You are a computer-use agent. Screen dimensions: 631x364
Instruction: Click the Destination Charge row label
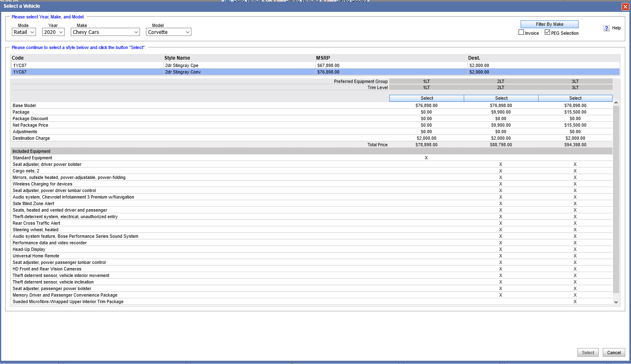31,138
